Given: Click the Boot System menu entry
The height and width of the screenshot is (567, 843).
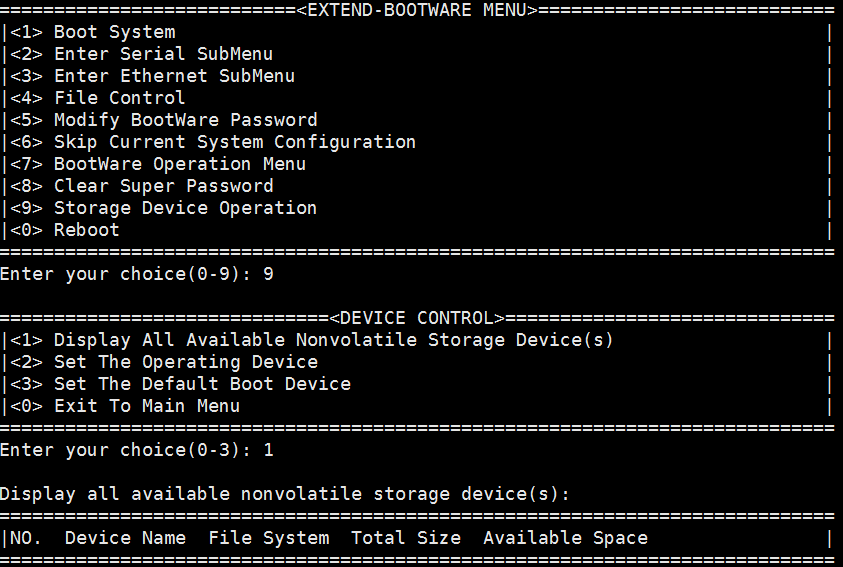Looking at the screenshot, I should [x=114, y=32].
